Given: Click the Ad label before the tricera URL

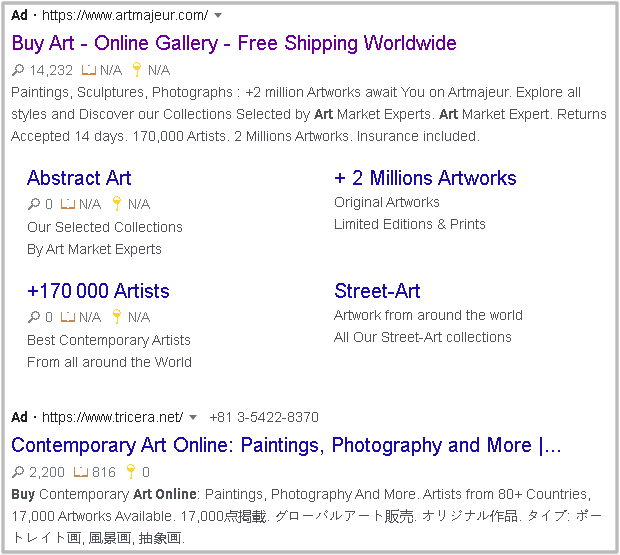Looking at the screenshot, I should (x=19, y=417).
